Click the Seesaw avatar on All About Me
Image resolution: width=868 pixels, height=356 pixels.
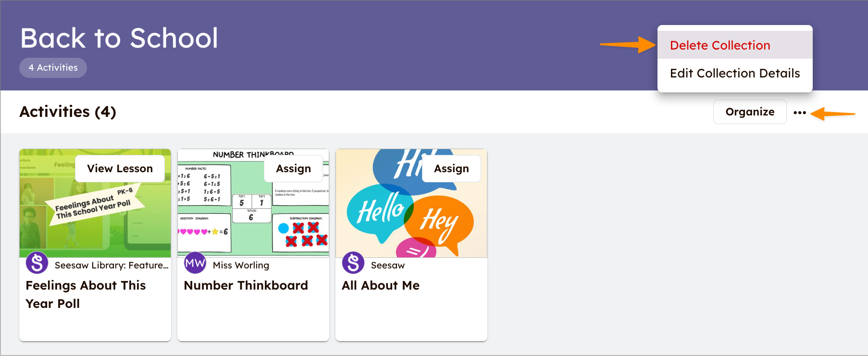353,263
